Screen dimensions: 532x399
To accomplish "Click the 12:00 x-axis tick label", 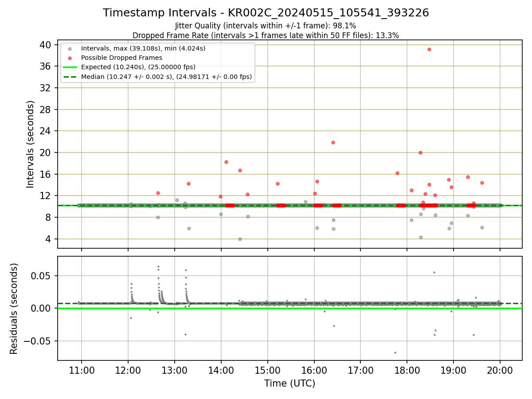I will tap(128, 371).
